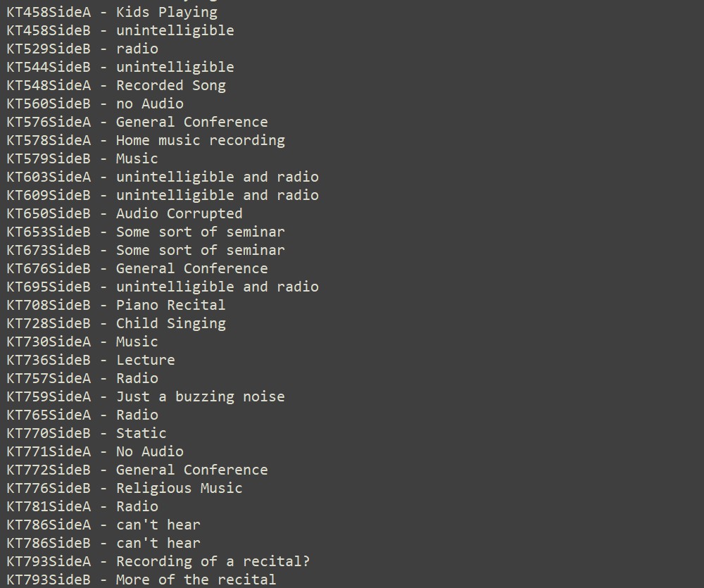Select the KT560SideB no Audio line
This screenshot has width=704, height=588.
(95, 104)
